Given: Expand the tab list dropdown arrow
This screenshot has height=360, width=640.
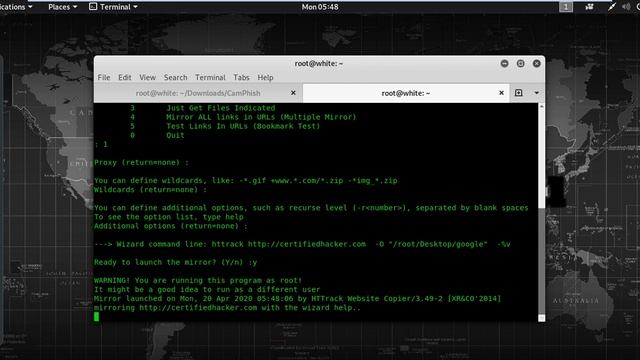Looking at the screenshot, I should [536, 93].
